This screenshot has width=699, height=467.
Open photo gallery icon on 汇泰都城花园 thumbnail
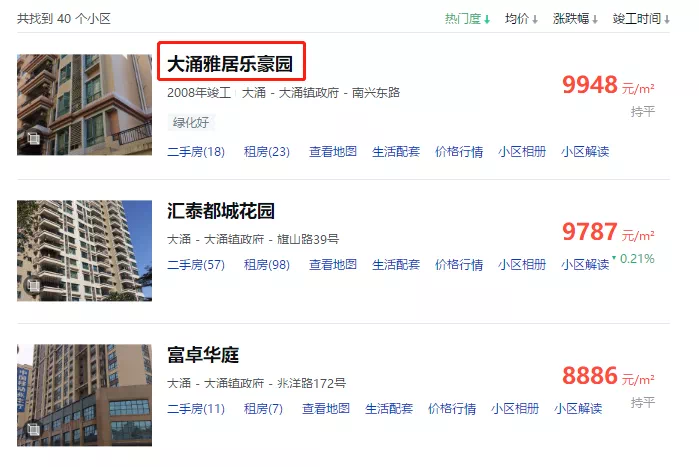33,285
